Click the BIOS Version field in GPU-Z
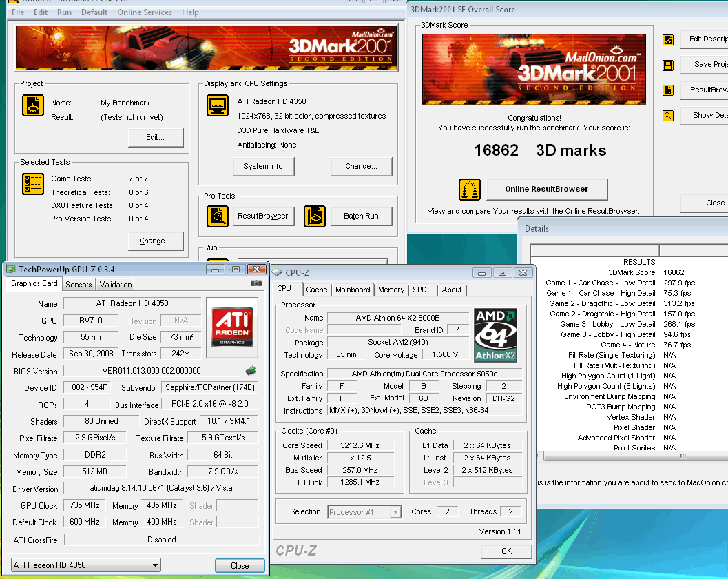Screen dimensions: 728x579 click(152, 371)
